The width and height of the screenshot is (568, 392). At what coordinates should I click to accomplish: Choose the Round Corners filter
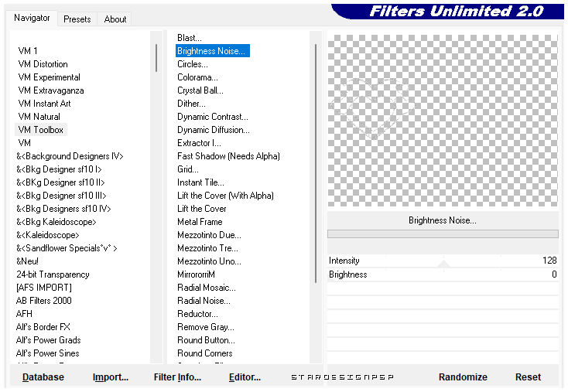[x=204, y=353]
